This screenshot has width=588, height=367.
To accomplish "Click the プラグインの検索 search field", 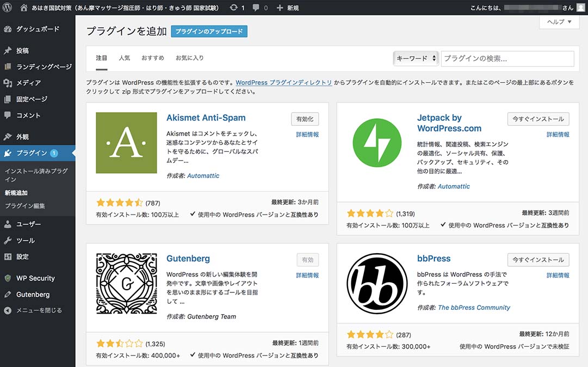I will pyautogui.click(x=507, y=58).
